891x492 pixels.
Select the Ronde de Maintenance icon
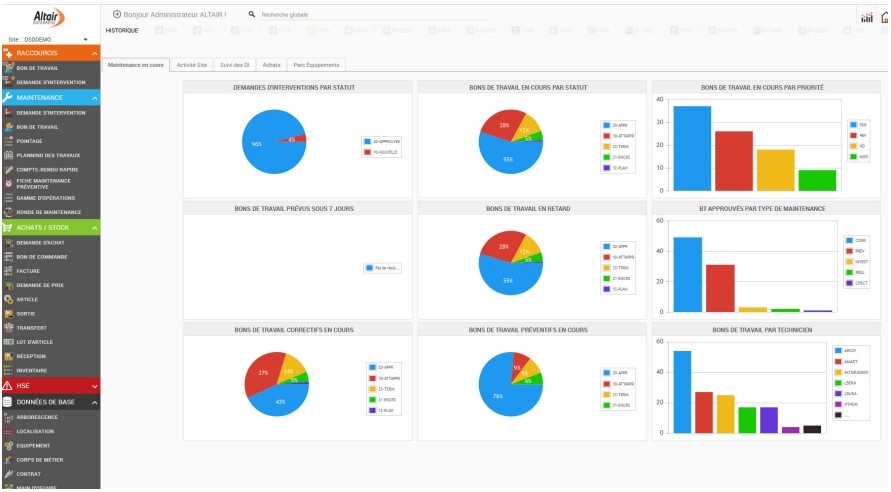tap(8, 212)
